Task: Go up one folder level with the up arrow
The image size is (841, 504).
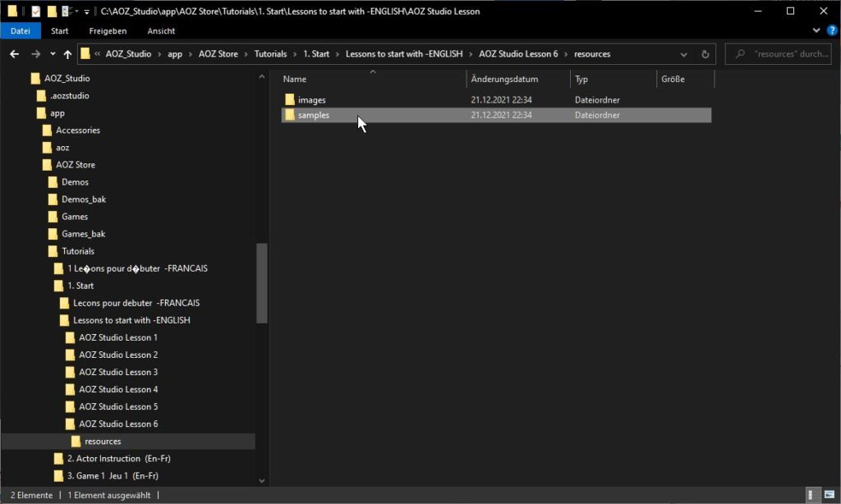Action: pos(67,54)
